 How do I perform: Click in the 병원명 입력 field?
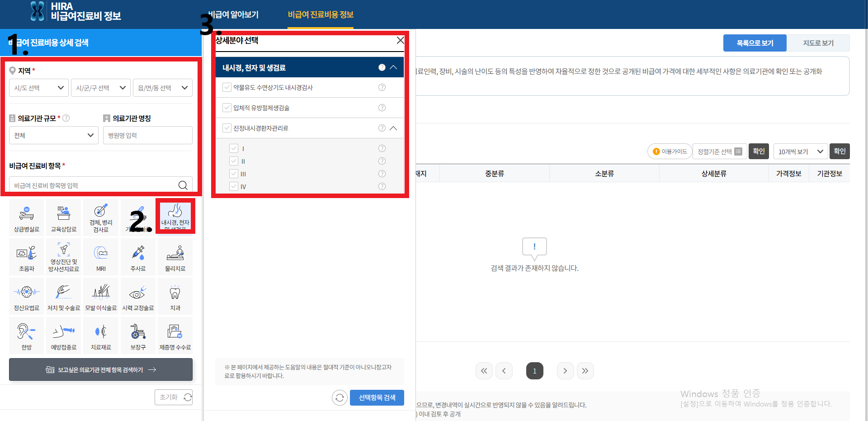point(148,135)
